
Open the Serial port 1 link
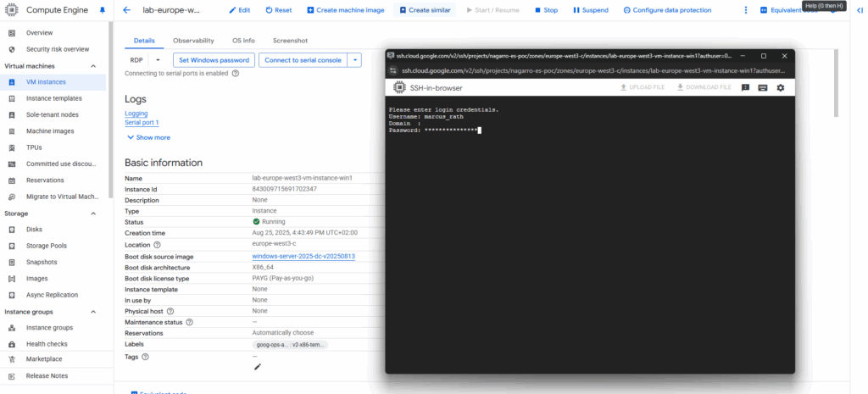pyautogui.click(x=142, y=123)
